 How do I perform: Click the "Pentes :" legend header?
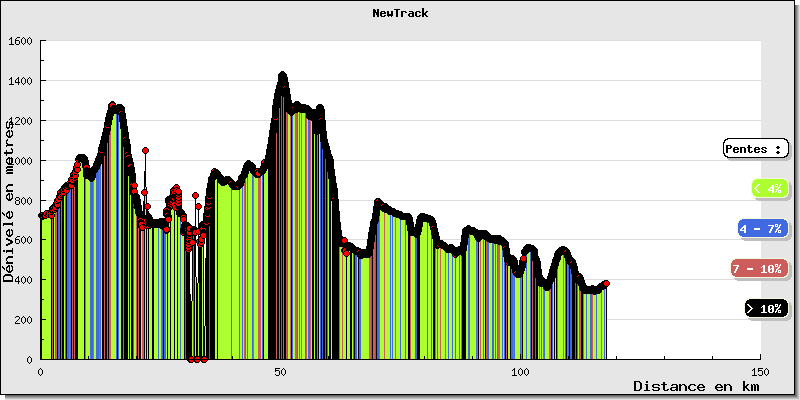[755, 149]
